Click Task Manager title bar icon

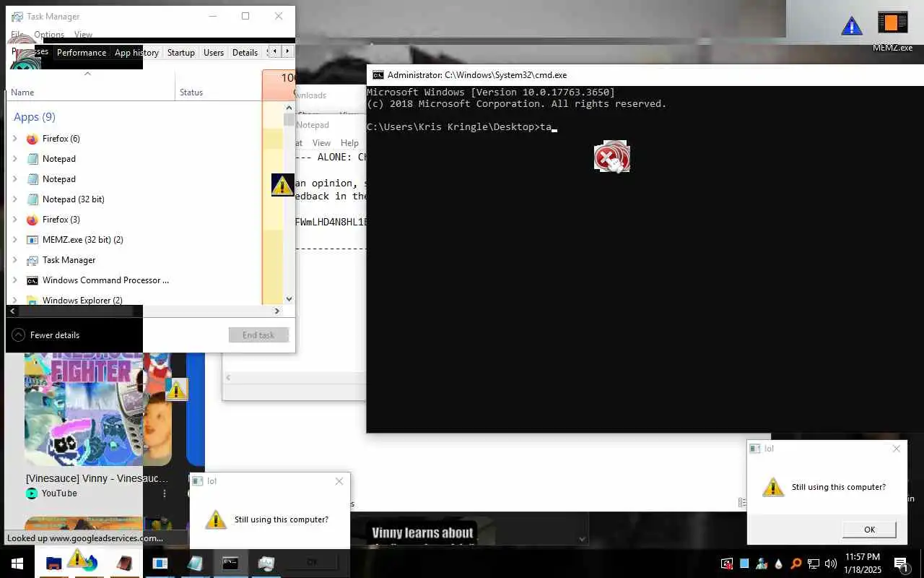coord(17,17)
